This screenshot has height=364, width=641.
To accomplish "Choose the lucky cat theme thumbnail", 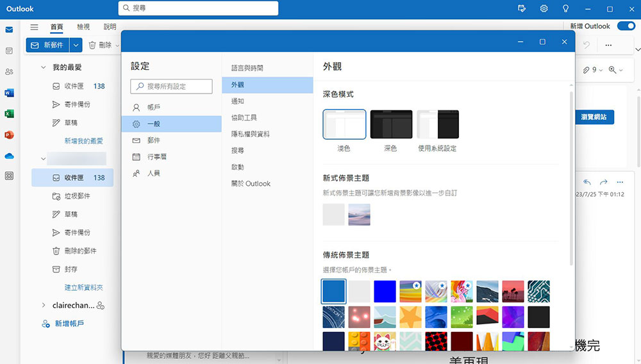I will pos(385,342).
